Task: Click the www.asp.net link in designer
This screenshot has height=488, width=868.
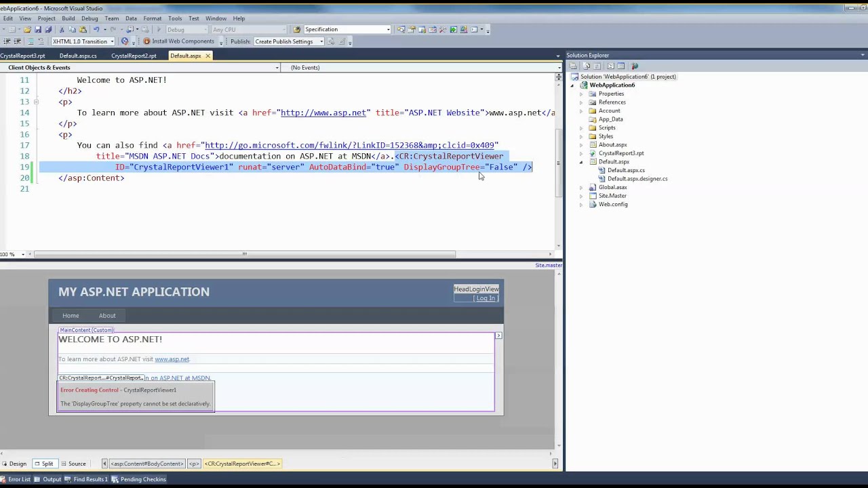Action: [172, 359]
